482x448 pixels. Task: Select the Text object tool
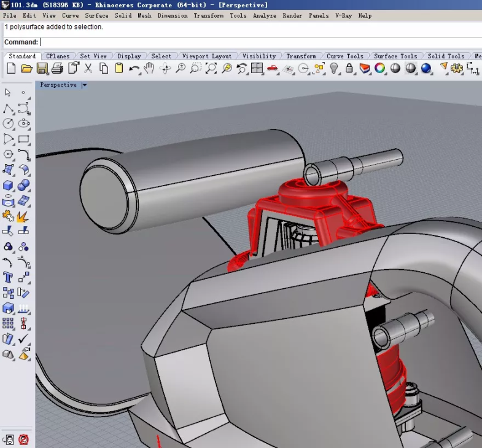point(9,278)
